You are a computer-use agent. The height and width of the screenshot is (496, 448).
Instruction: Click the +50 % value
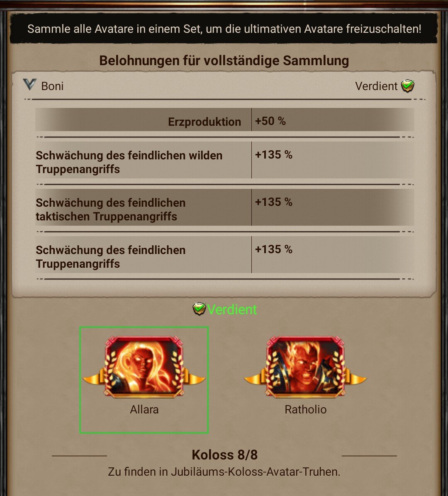point(270,121)
